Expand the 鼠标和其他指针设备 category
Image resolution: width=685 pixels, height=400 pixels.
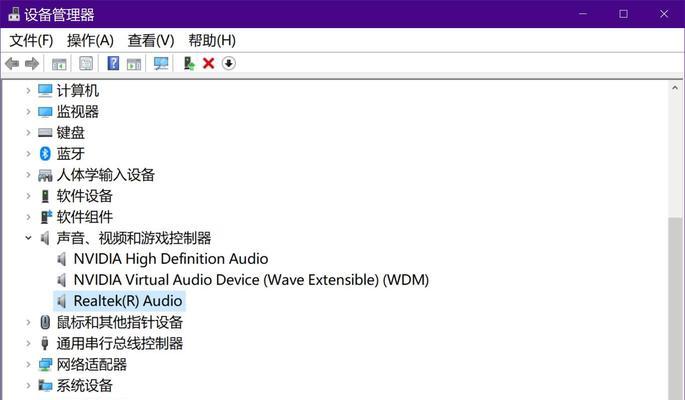point(28,322)
